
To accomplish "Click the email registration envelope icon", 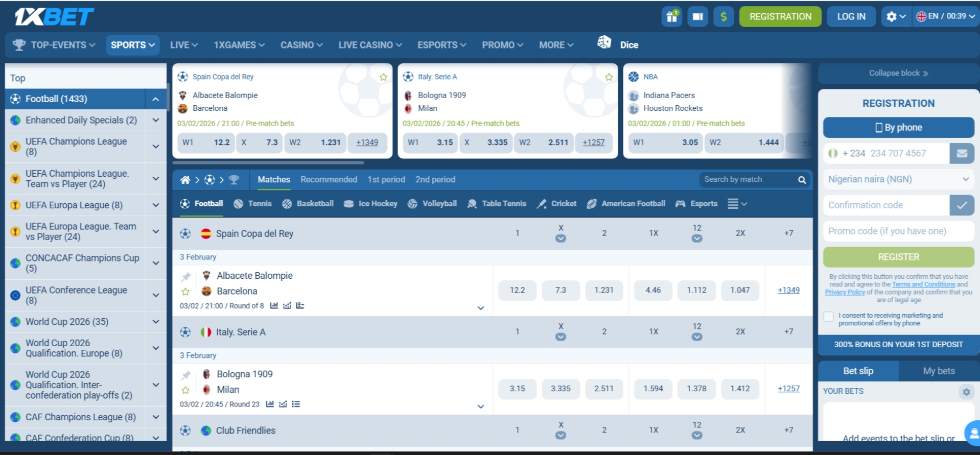I will pyautogui.click(x=962, y=153).
